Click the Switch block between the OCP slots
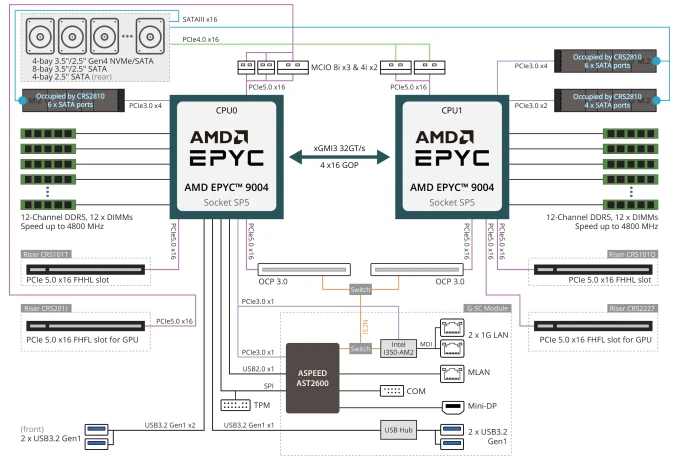Viewport: 700px width, 462px height. 360,290
